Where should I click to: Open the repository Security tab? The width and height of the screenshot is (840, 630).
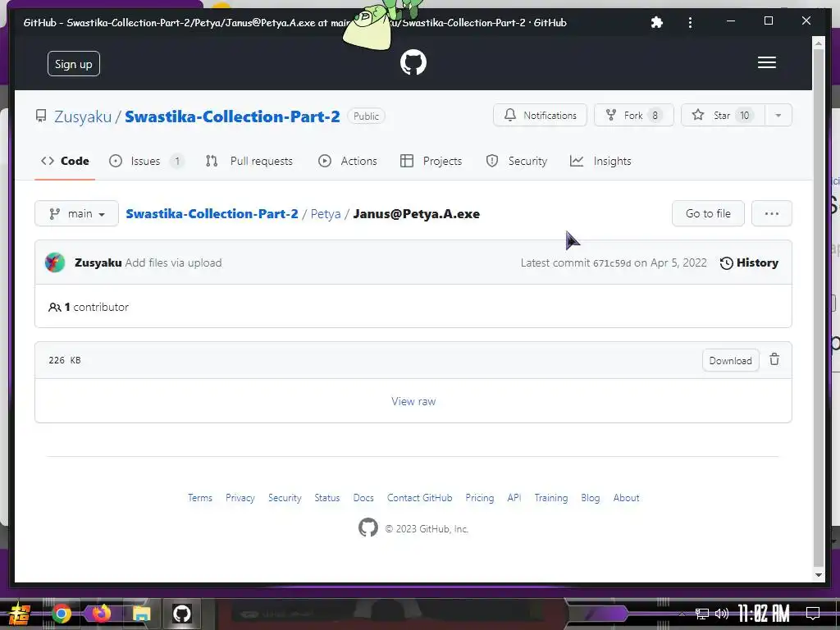[x=517, y=161]
